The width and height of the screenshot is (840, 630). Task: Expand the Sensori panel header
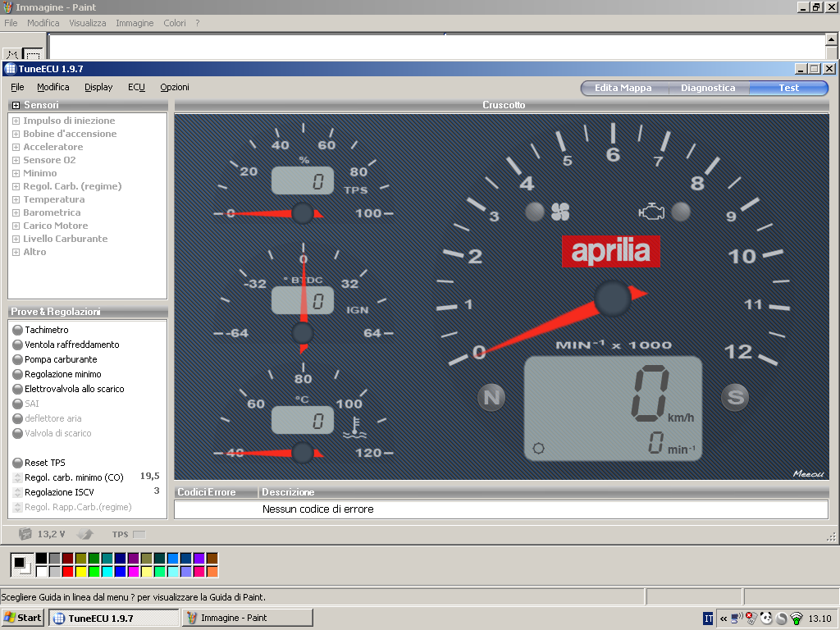(x=16, y=105)
